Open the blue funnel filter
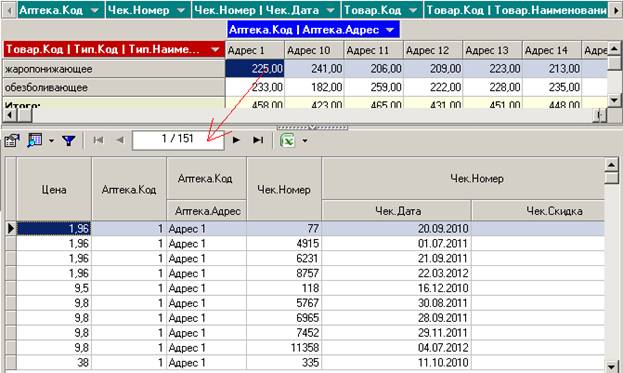 click(x=69, y=140)
